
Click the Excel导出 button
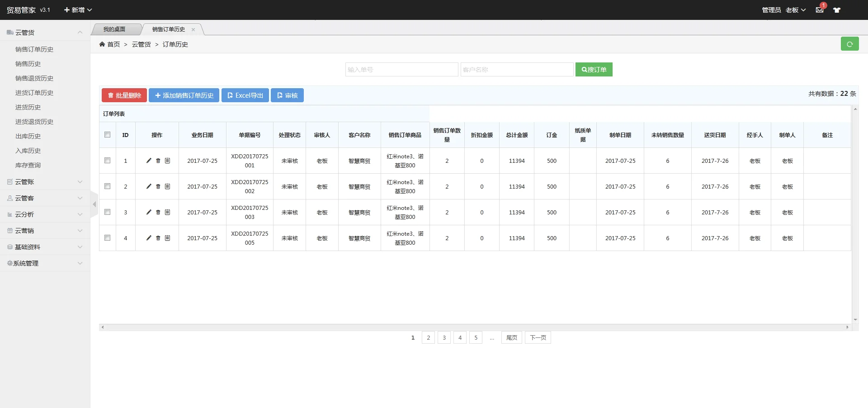tap(245, 95)
